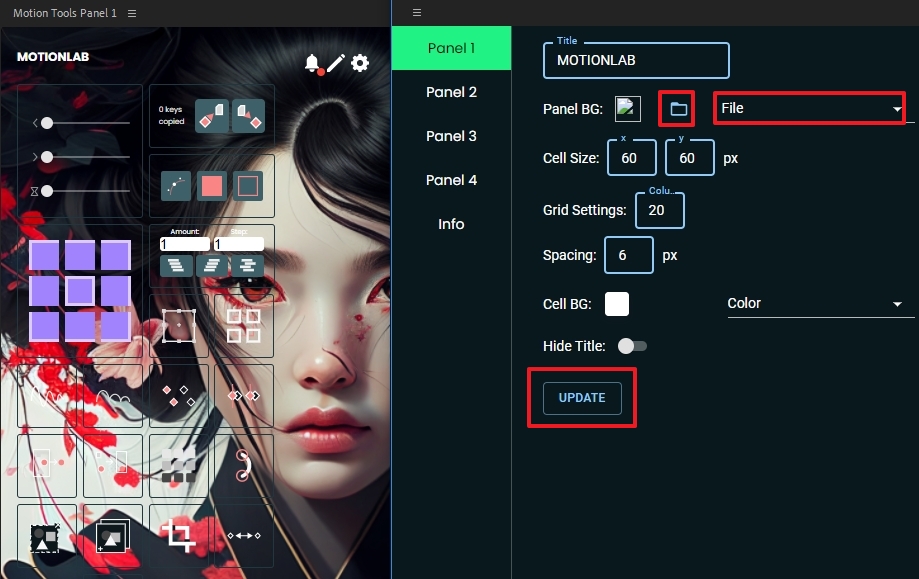
Task: Click the four-squares grid icon
Action: (243, 325)
